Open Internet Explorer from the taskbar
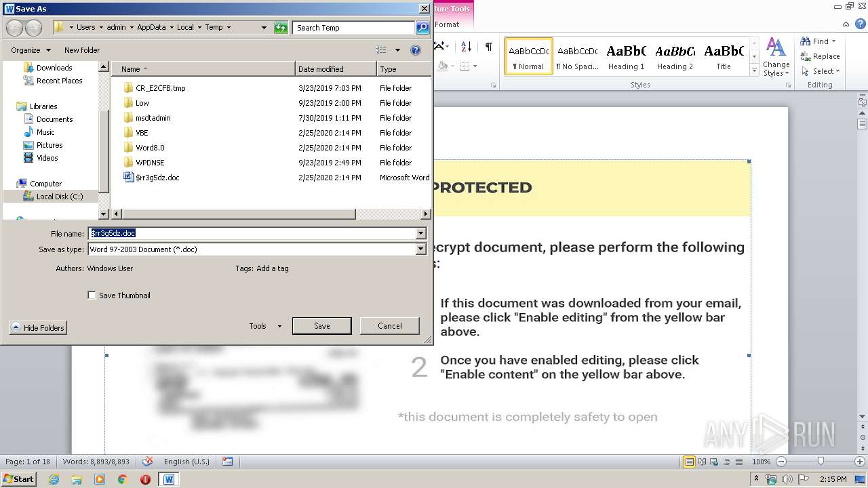The image size is (868, 488). coord(54,479)
